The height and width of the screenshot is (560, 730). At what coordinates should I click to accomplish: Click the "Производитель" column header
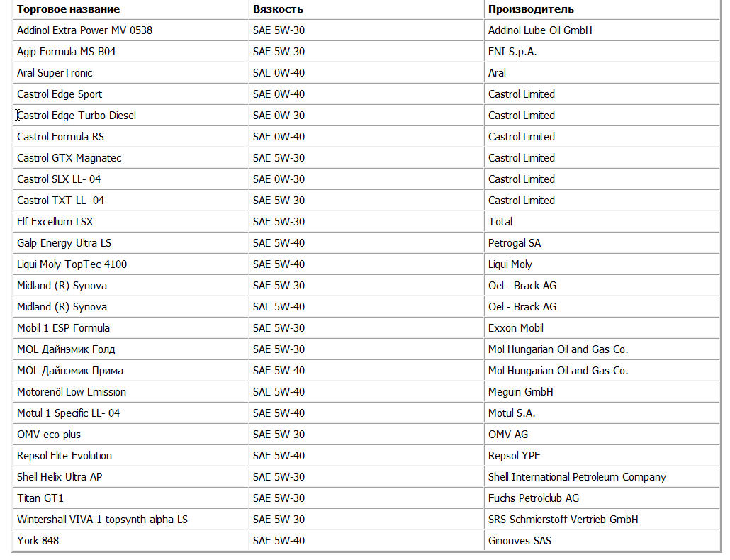tap(531, 9)
